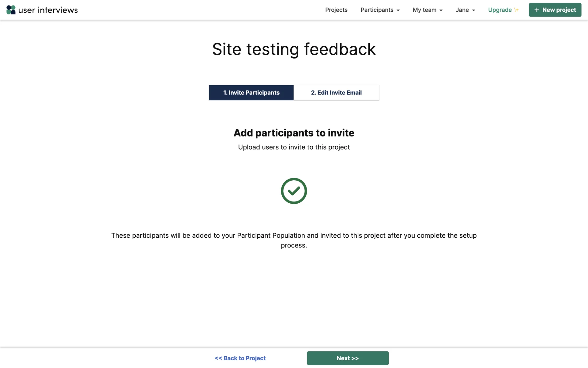This screenshot has width=588, height=368.
Task: Click the green checkmark circle icon
Action: pyautogui.click(x=294, y=191)
